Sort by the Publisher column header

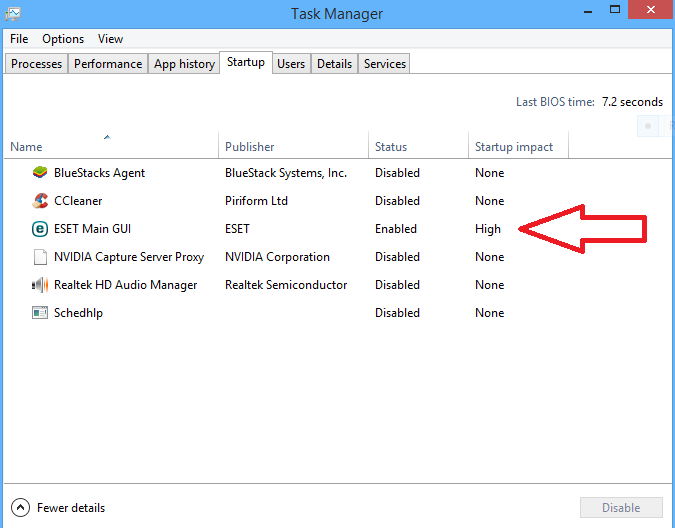(x=294, y=146)
